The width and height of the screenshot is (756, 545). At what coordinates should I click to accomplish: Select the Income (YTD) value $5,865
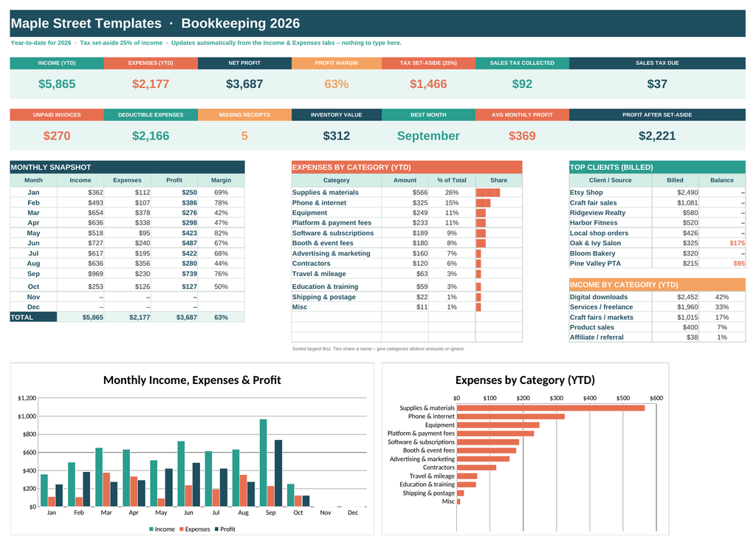tap(57, 84)
